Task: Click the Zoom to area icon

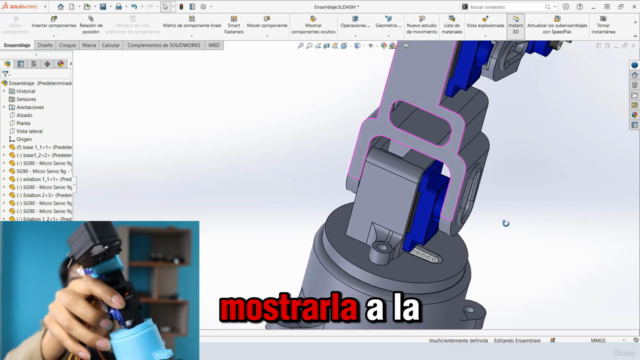Action: tap(309, 46)
